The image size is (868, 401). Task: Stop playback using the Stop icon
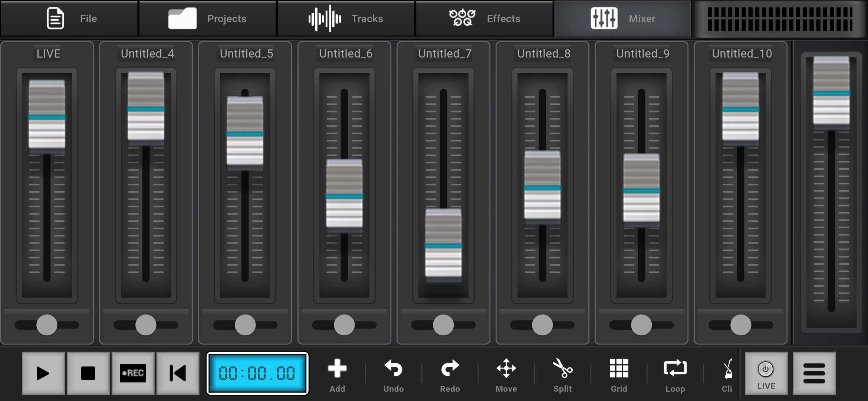click(88, 373)
